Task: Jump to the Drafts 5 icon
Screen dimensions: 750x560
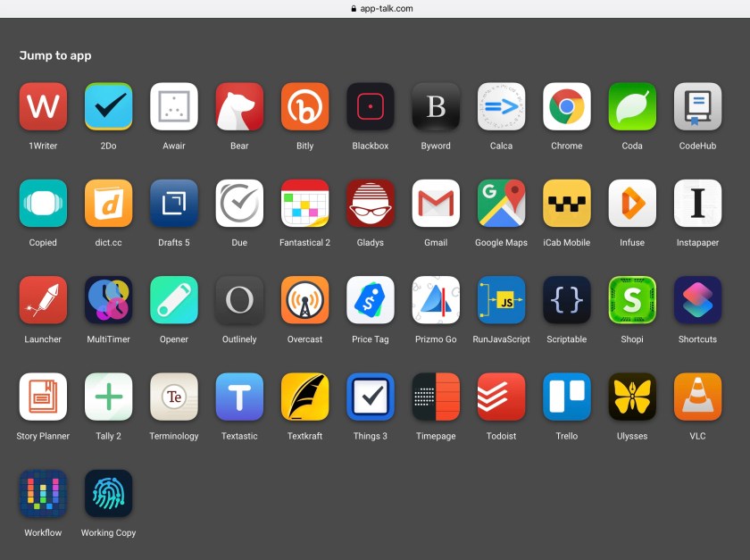Action: click(x=174, y=204)
